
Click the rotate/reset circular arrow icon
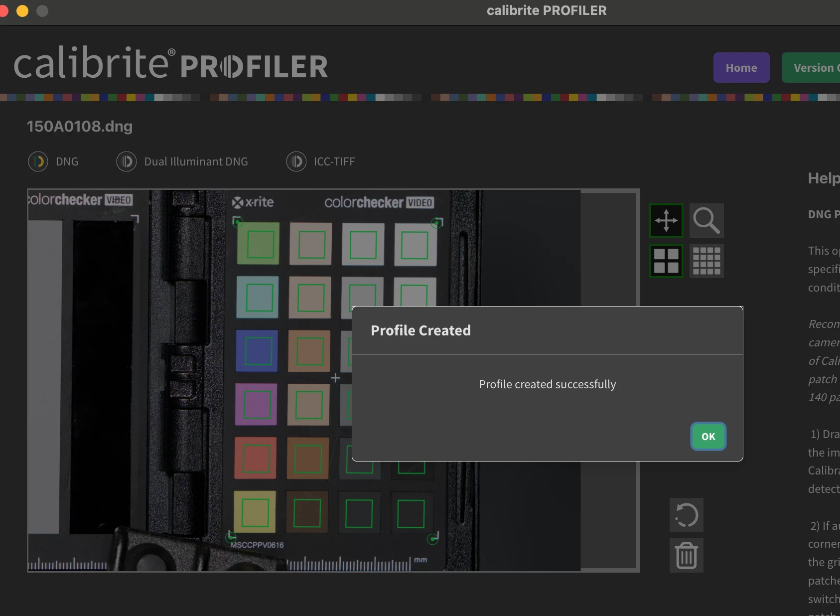[687, 515]
